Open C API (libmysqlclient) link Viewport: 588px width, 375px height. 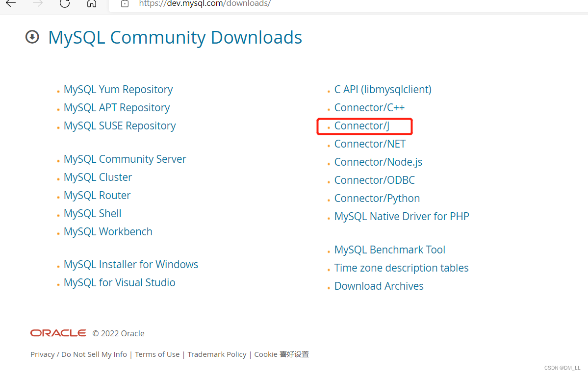tap(383, 90)
